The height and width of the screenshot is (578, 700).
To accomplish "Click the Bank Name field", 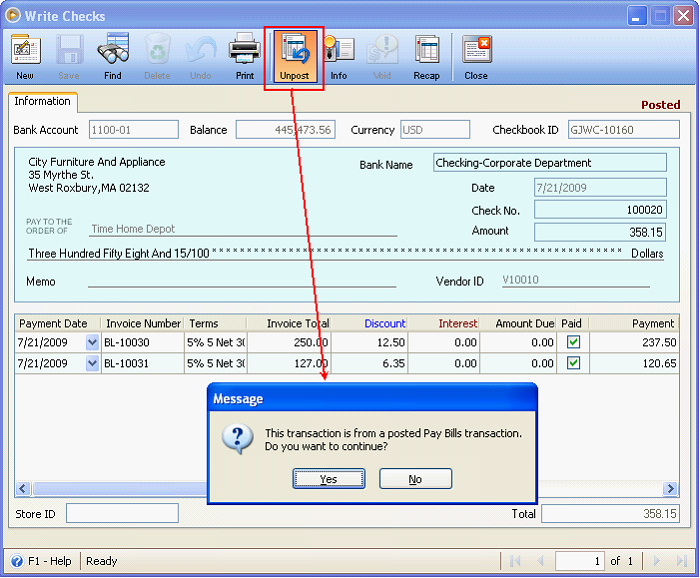I will [x=550, y=162].
